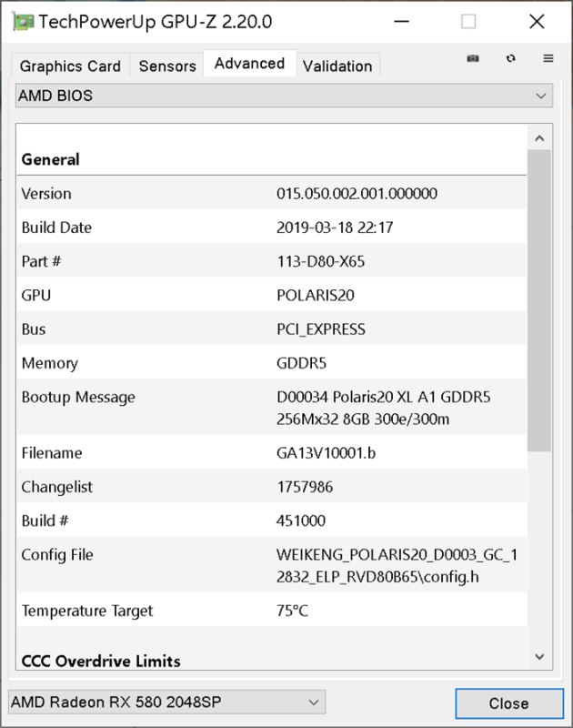573x728 pixels.
Task: Click the Version row label
Action: tap(46, 194)
